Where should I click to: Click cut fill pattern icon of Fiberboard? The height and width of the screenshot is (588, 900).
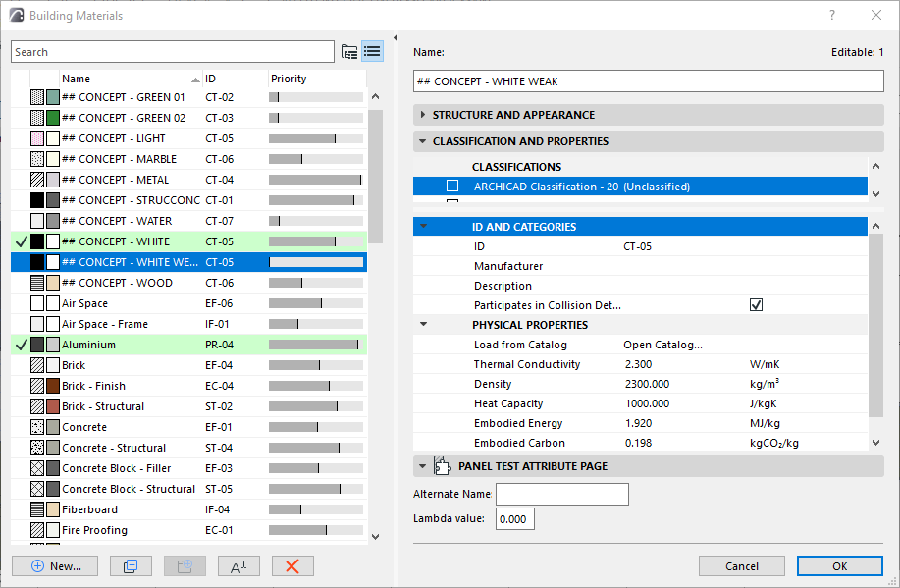(x=37, y=509)
